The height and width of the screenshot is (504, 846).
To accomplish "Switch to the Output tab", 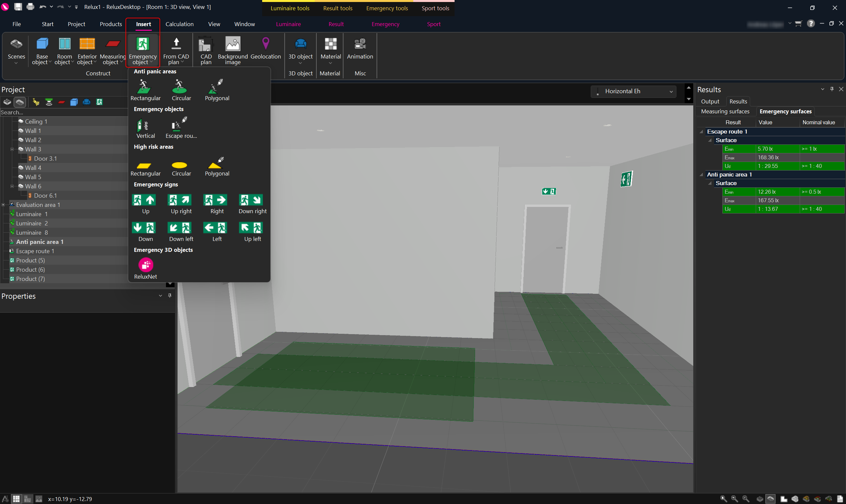I will 710,101.
